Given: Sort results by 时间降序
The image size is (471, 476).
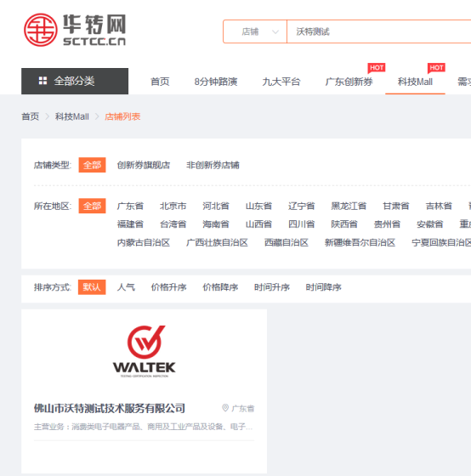Looking at the screenshot, I should (323, 287).
